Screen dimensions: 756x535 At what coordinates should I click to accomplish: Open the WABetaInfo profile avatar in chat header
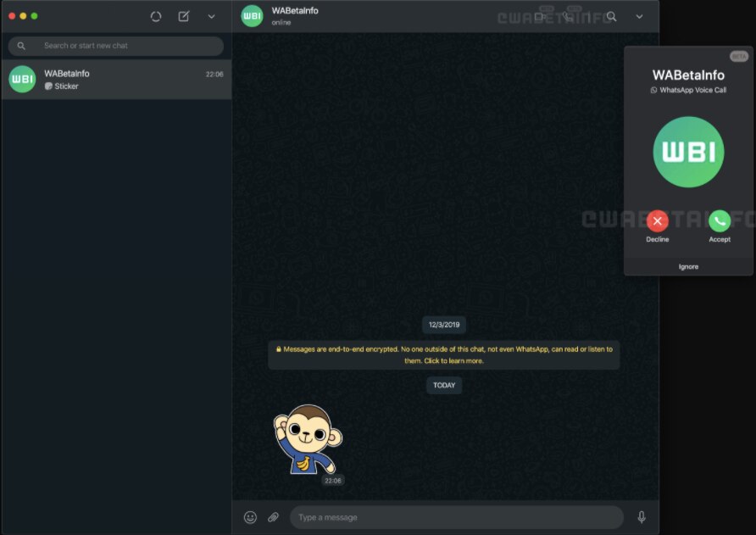(x=252, y=16)
